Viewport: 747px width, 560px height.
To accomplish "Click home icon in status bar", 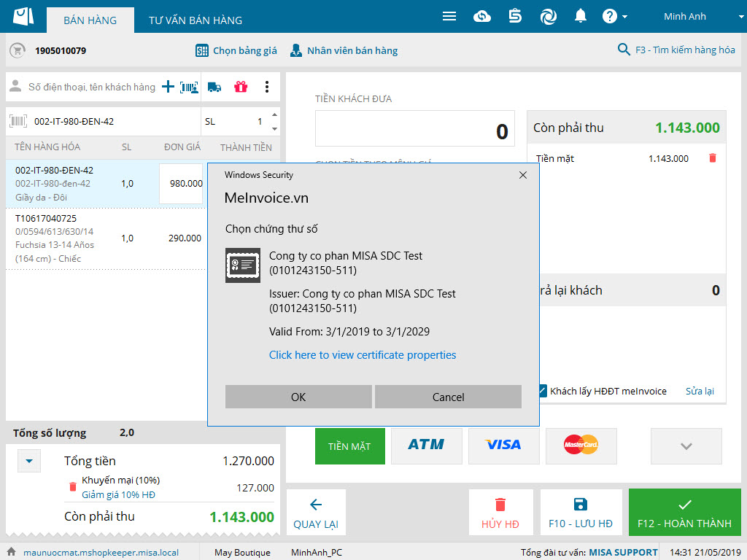I will click(12, 551).
